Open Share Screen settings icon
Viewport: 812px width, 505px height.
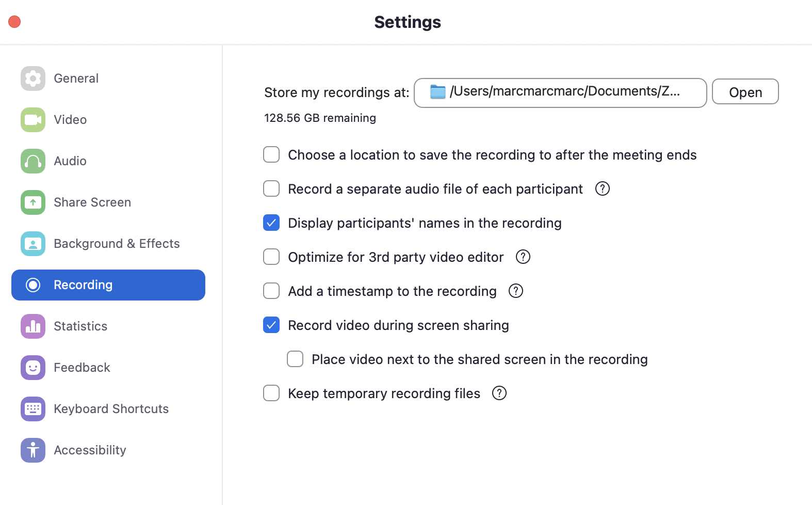[x=33, y=202]
